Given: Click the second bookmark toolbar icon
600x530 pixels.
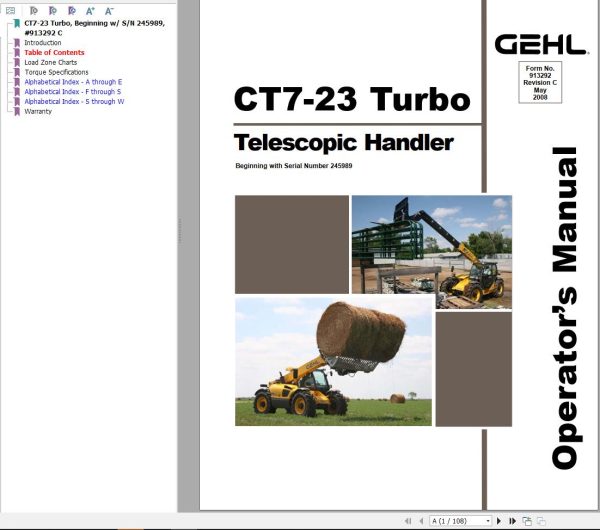Looking at the screenshot, I should [52, 11].
